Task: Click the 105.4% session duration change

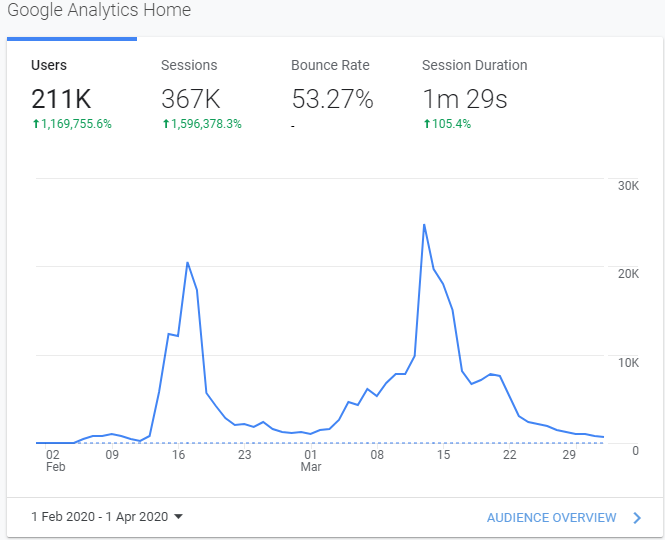Action: pos(451,124)
